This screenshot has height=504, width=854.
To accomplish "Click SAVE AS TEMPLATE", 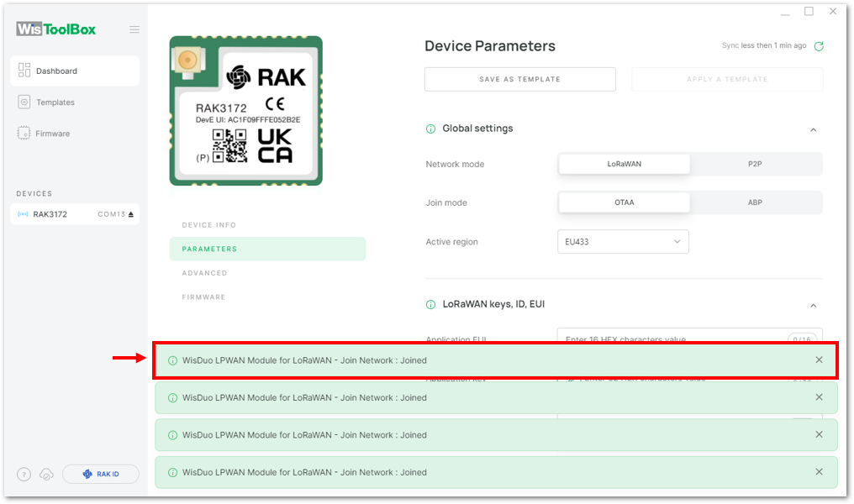I will (x=520, y=80).
